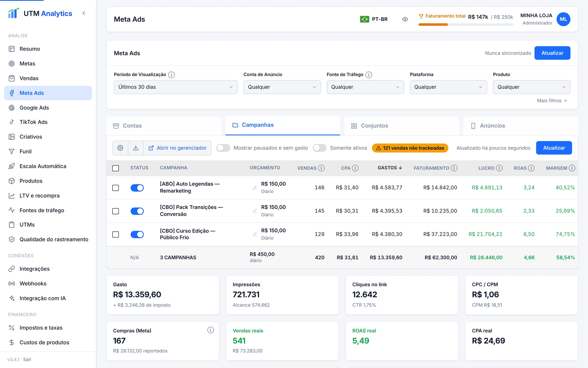Click the info icon next to VENDAS column
The image size is (588, 368).
[321, 168]
